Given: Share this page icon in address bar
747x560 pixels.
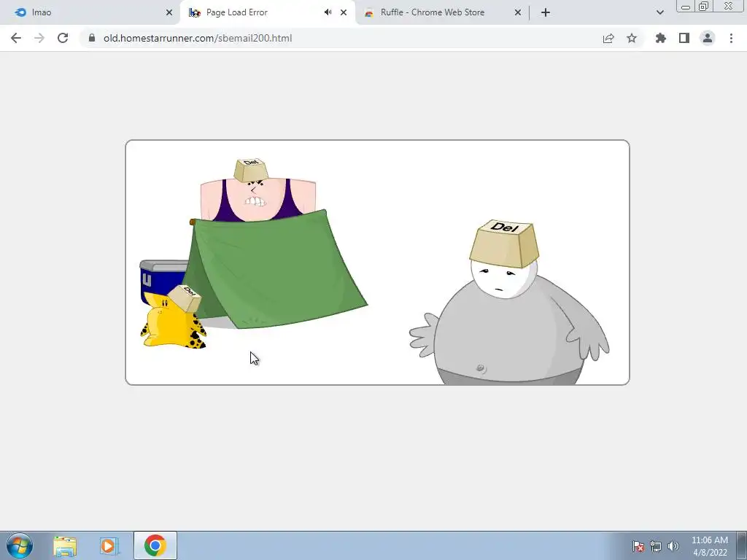Looking at the screenshot, I should [608, 38].
